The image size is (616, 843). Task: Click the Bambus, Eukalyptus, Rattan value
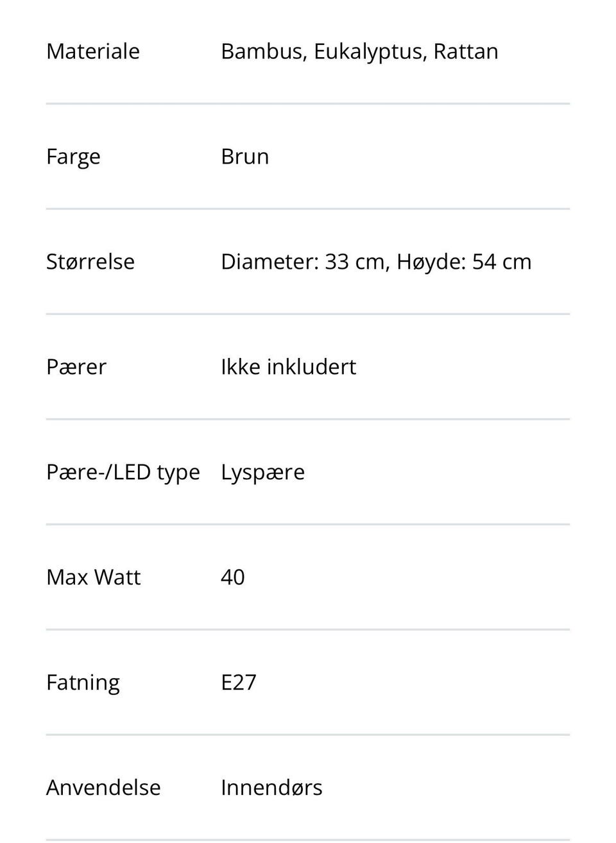[x=359, y=52]
